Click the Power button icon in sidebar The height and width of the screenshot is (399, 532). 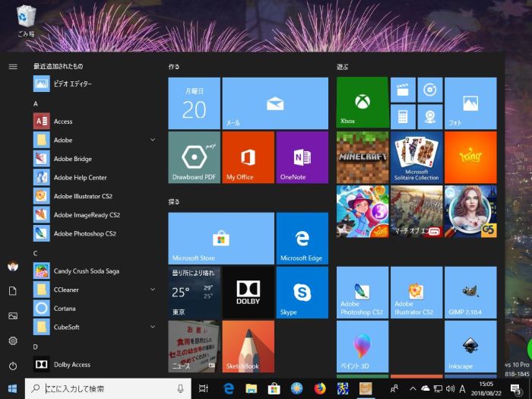13,366
